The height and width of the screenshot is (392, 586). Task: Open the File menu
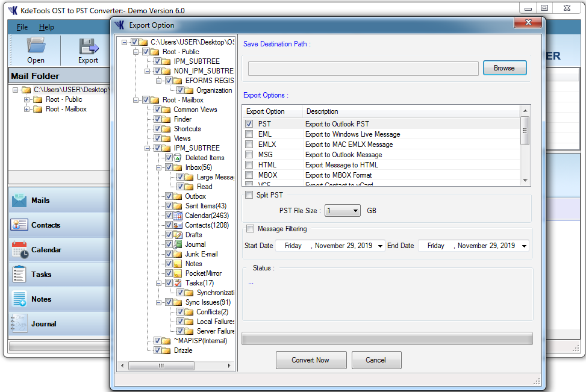coord(22,27)
